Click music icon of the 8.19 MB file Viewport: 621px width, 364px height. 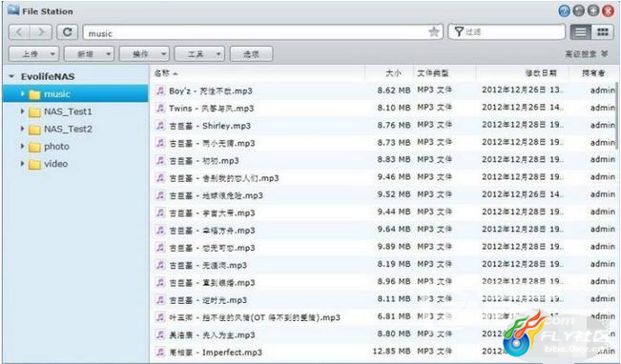pos(160,265)
